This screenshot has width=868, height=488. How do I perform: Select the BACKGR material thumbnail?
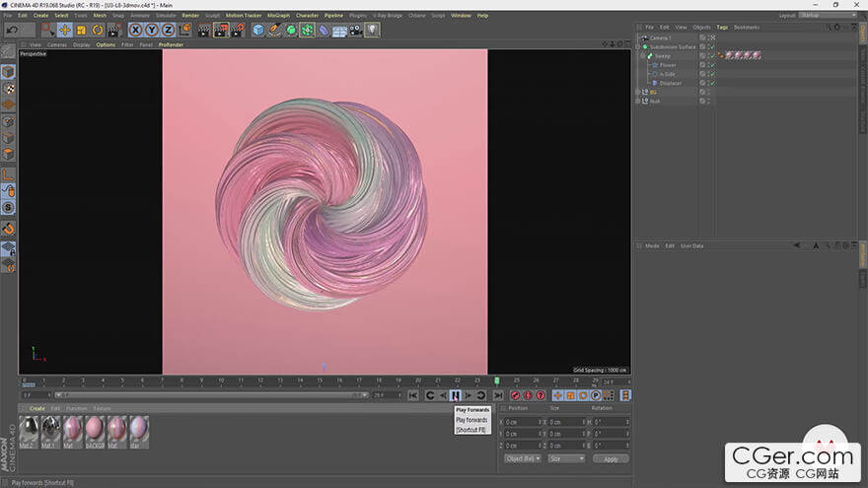click(x=95, y=429)
